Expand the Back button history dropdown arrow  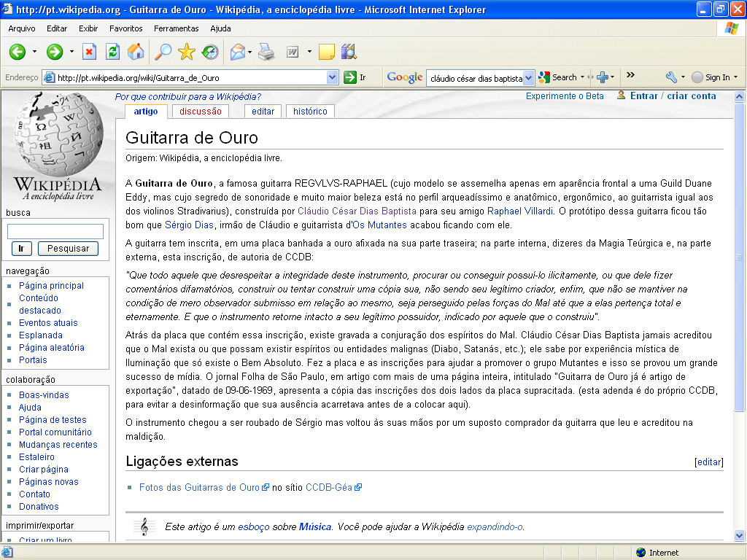point(34,52)
